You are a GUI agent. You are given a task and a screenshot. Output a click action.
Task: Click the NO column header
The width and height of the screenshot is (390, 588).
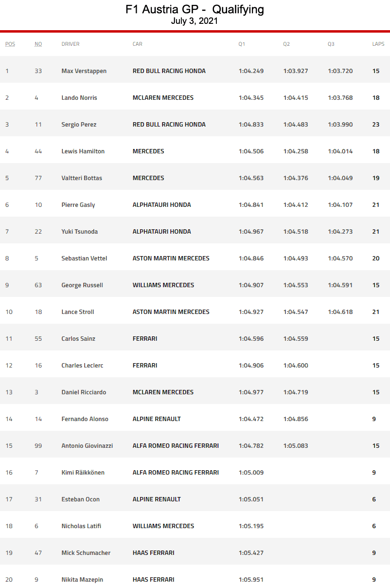tap(38, 44)
